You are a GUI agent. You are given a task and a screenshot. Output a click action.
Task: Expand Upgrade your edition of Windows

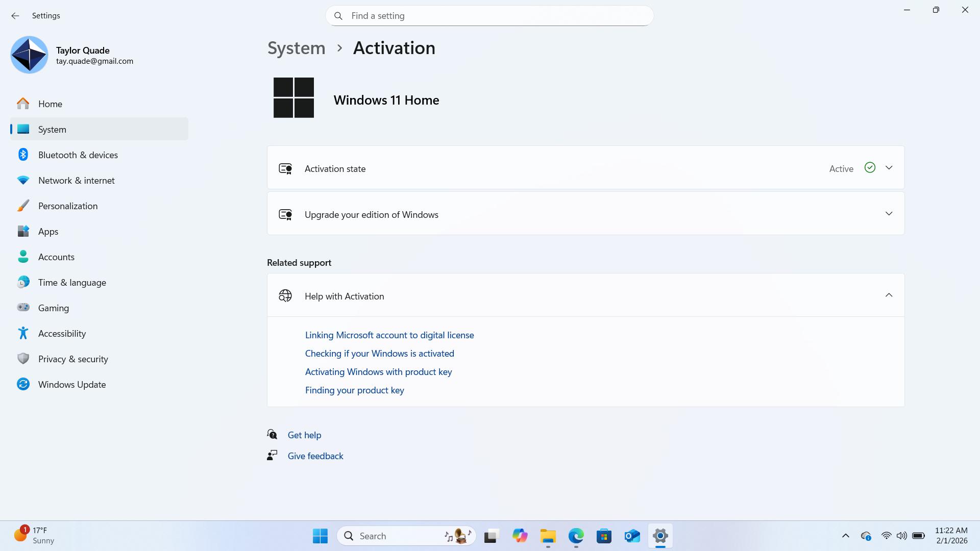pos(889,214)
